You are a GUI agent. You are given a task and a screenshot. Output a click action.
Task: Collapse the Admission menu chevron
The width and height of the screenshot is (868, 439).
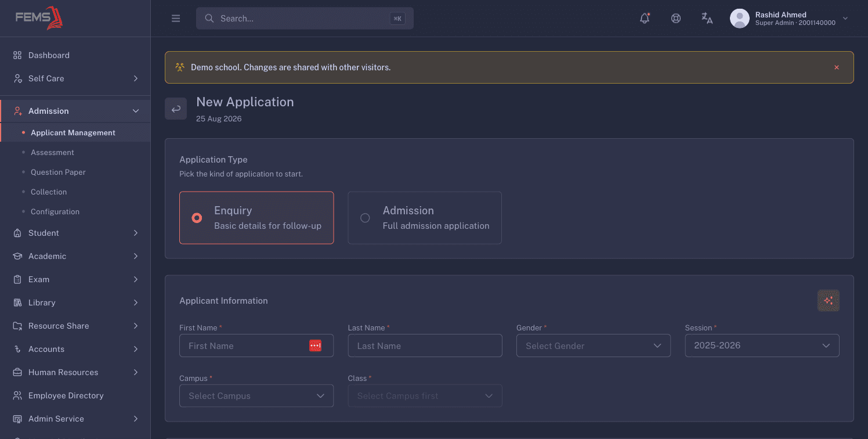(136, 111)
